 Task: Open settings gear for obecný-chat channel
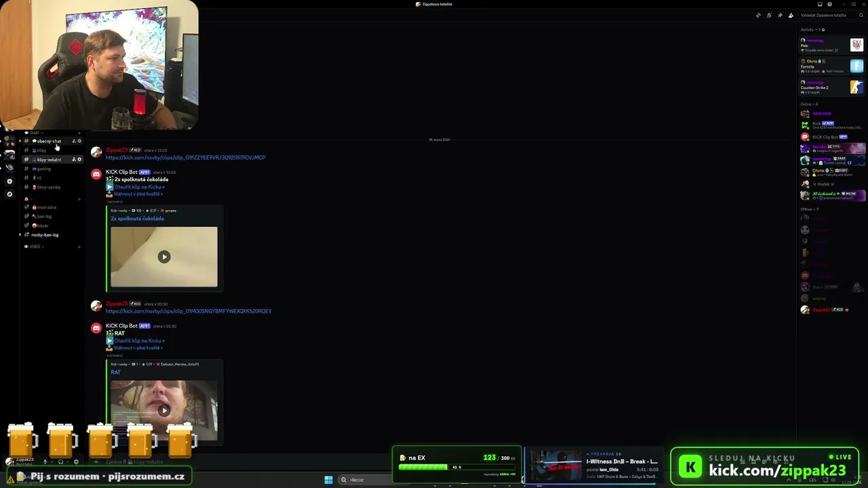[79, 141]
